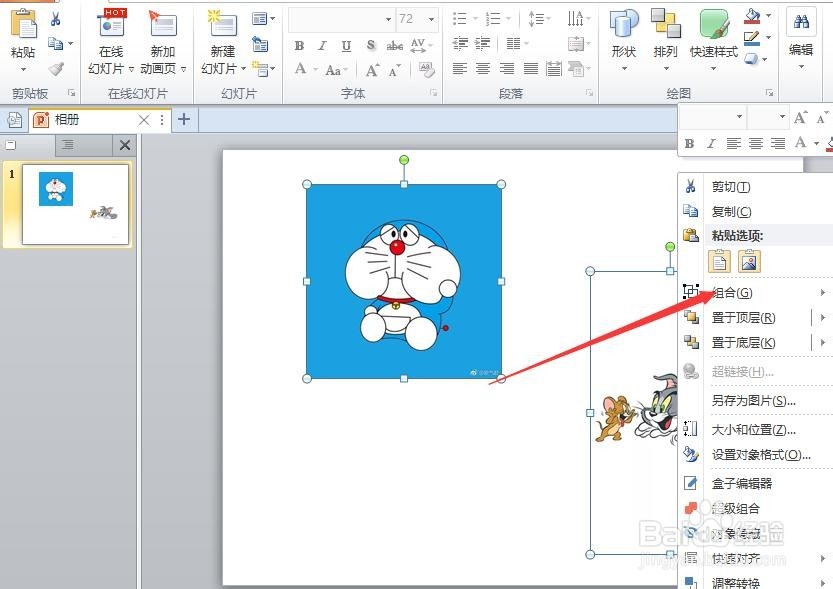Click the text direction icon
This screenshot has width=833, height=589.
point(576,19)
